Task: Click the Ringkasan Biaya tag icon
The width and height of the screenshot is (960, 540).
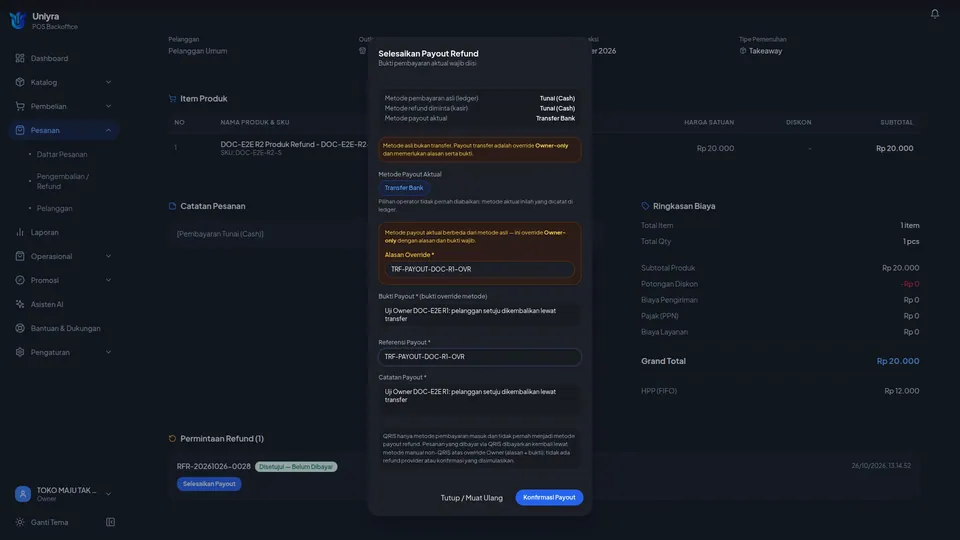Action: pyautogui.click(x=645, y=206)
